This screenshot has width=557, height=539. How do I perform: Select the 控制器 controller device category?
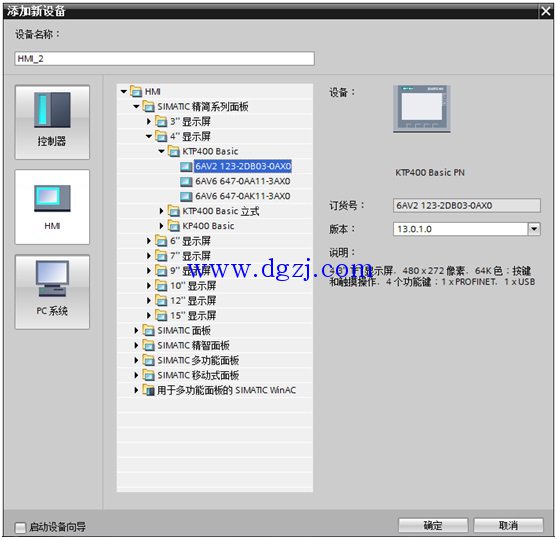pos(52,122)
